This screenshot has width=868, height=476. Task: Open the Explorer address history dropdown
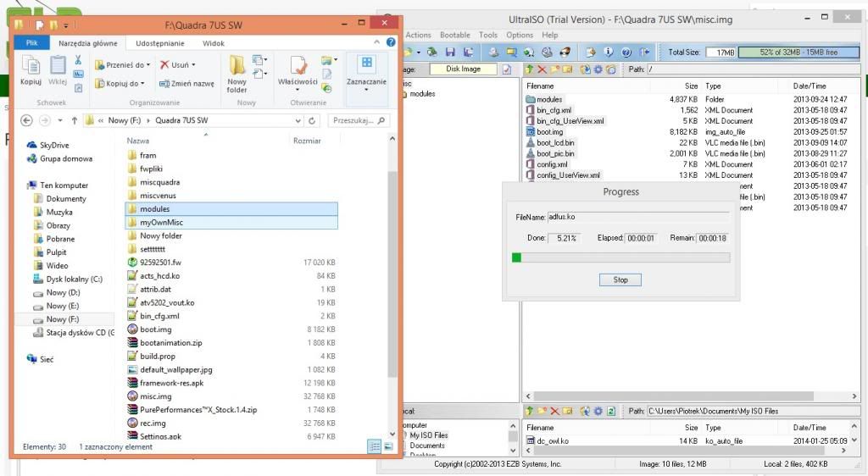(x=298, y=120)
